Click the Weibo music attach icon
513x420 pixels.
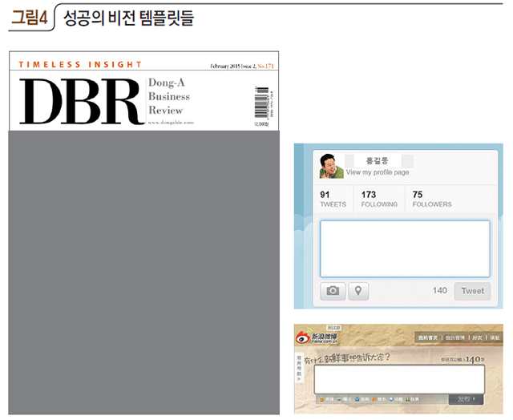(x=374, y=399)
